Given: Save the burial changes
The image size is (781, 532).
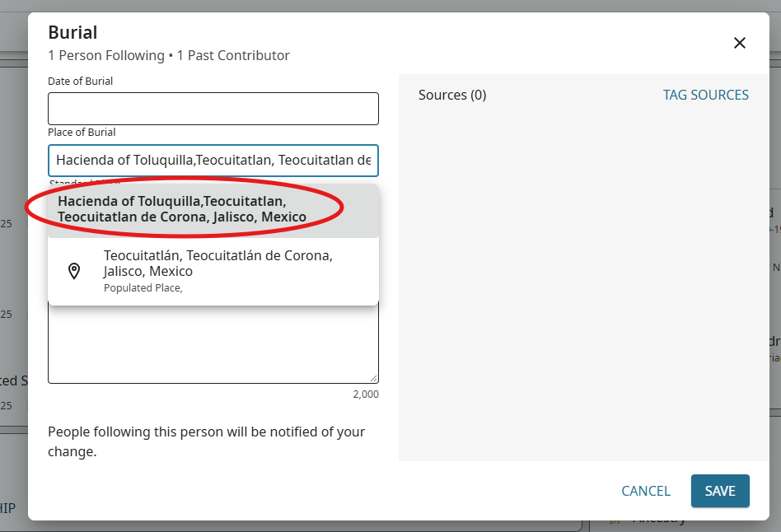Looking at the screenshot, I should point(719,491).
